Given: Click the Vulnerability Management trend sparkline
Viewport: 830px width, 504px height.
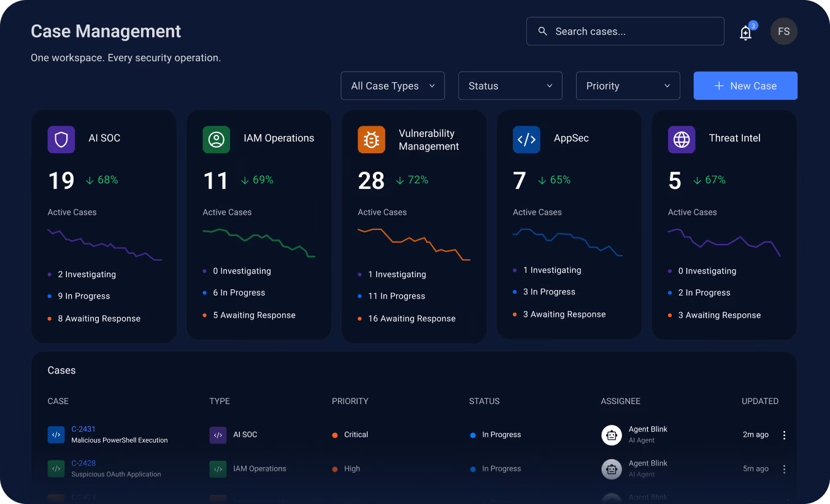Looking at the screenshot, I should [x=414, y=245].
